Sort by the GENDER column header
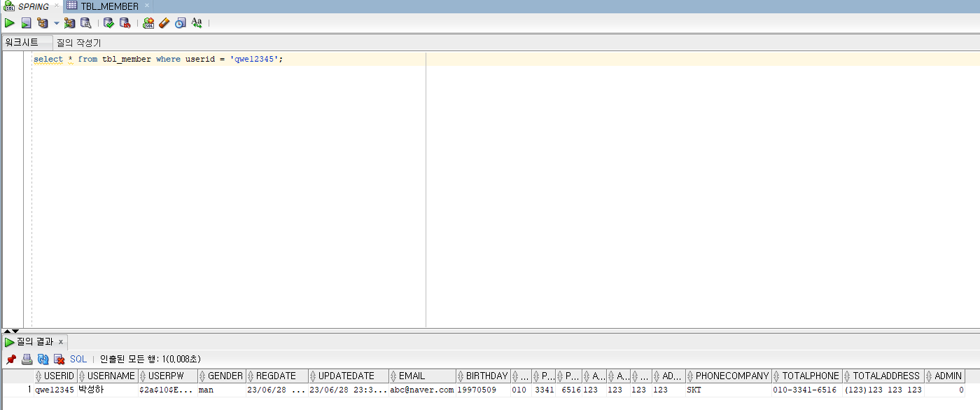The width and height of the screenshot is (980, 410). (x=222, y=376)
